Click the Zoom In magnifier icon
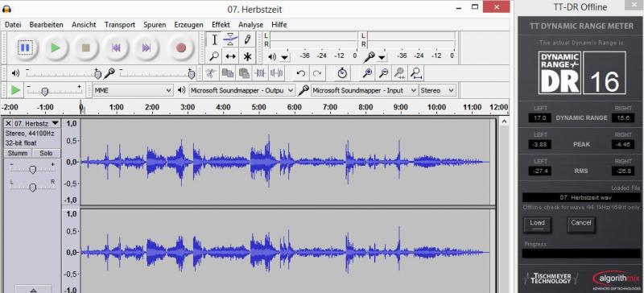644x293 pixels. [367, 73]
